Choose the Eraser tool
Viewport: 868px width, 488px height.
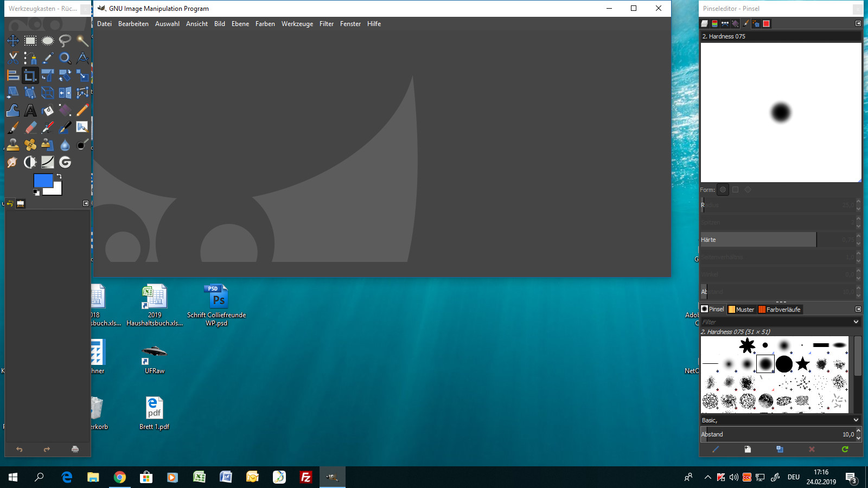click(x=30, y=128)
